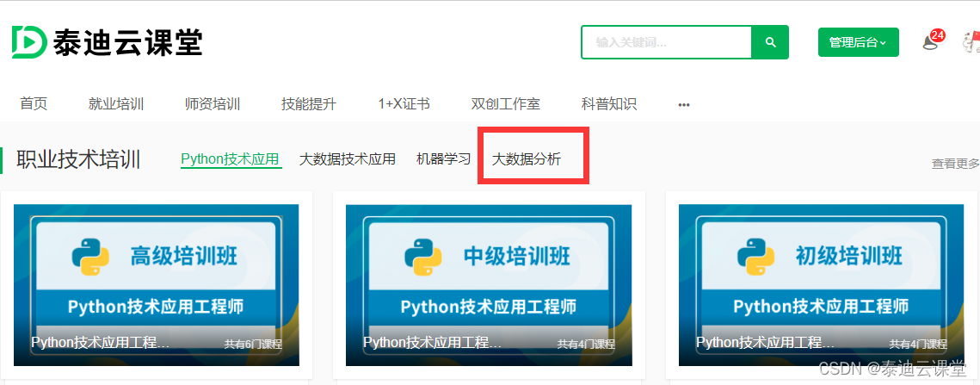The image size is (980, 385).
Task: Click the 职业技术培训 section heading
Action: (x=78, y=159)
